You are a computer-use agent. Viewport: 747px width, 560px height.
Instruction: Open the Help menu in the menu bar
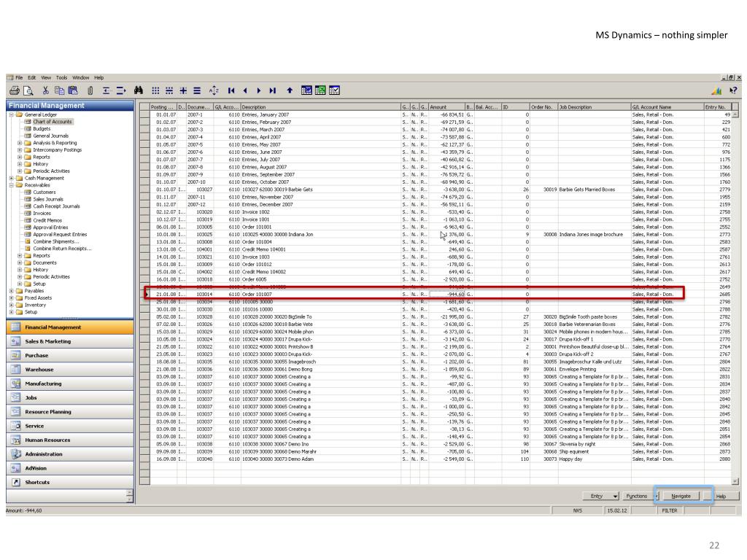(x=99, y=77)
